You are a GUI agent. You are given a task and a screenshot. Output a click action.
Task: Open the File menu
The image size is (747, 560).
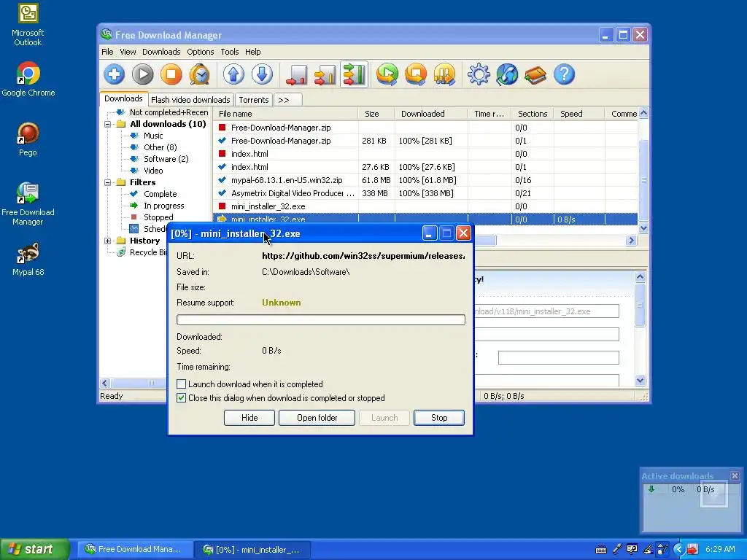coord(107,52)
